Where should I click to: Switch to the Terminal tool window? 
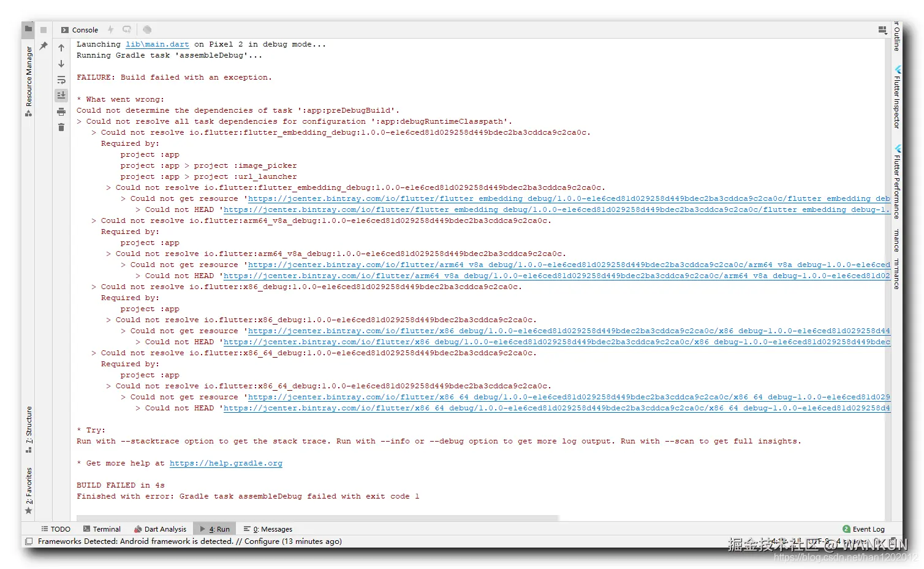(102, 529)
